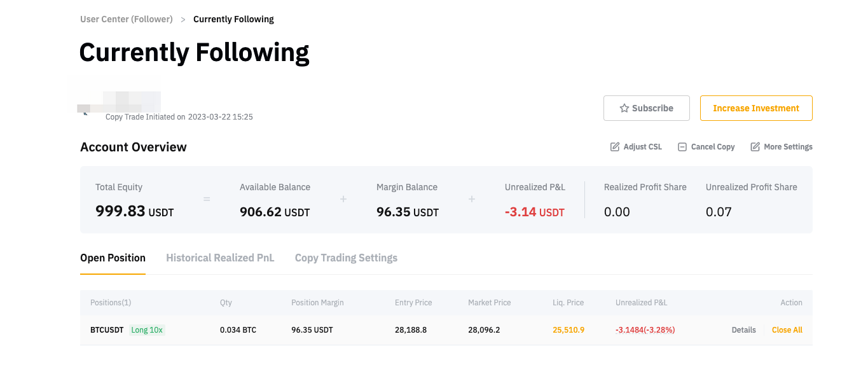The image size is (868, 381).
Task: Click the More Settings edit icon
Action: point(755,147)
